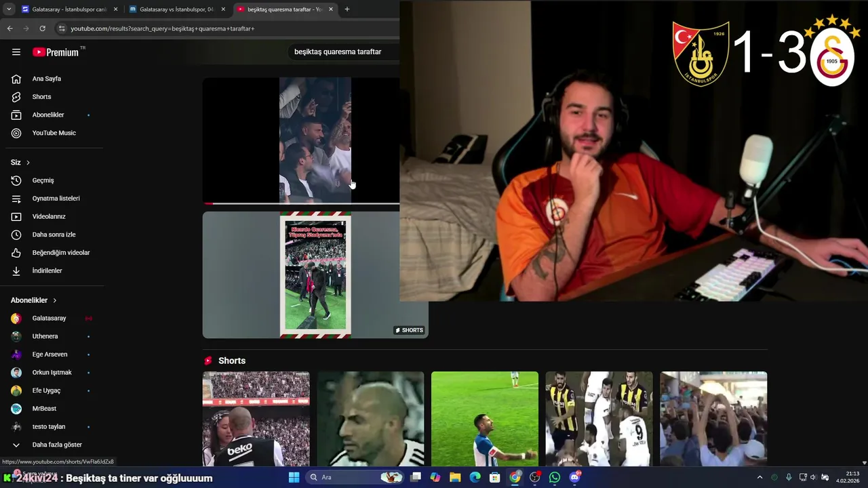Open File Explorer from taskbar
The image size is (868, 488).
tap(455, 477)
